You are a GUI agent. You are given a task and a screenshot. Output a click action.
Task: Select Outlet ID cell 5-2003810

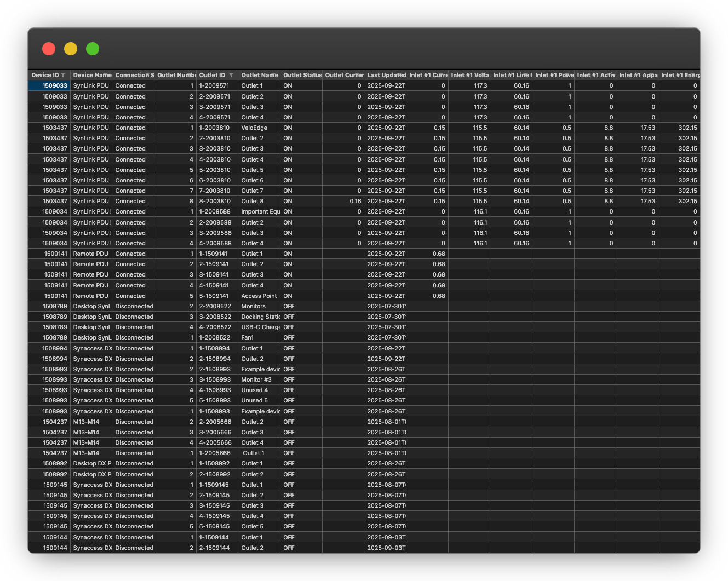click(217, 170)
